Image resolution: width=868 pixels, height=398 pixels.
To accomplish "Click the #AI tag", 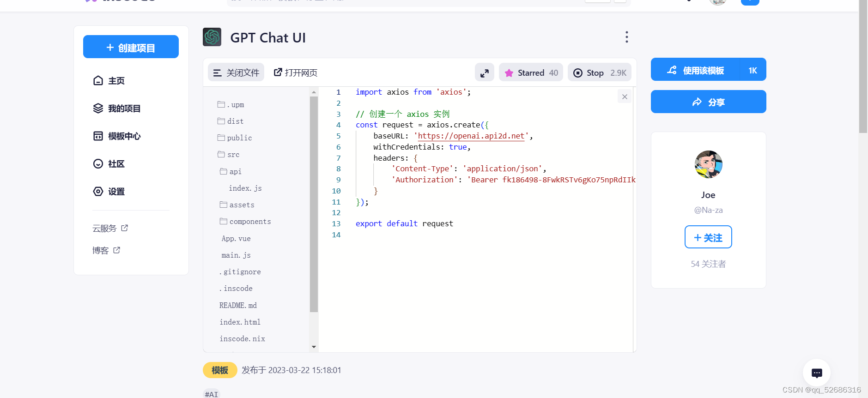I will click(x=212, y=394).
